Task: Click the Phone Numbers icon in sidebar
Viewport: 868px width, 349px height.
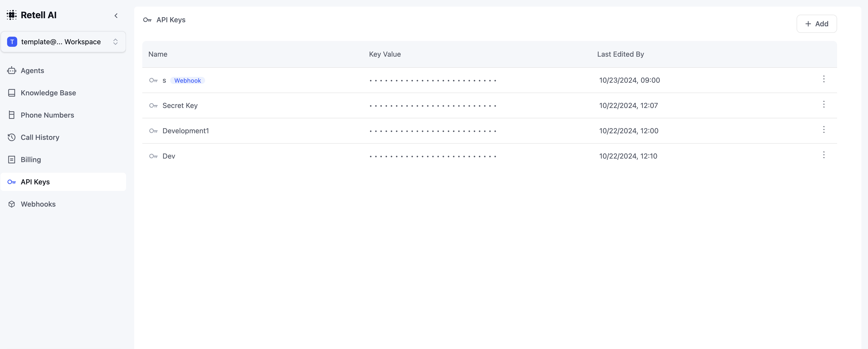Action: tap(12, 115)
